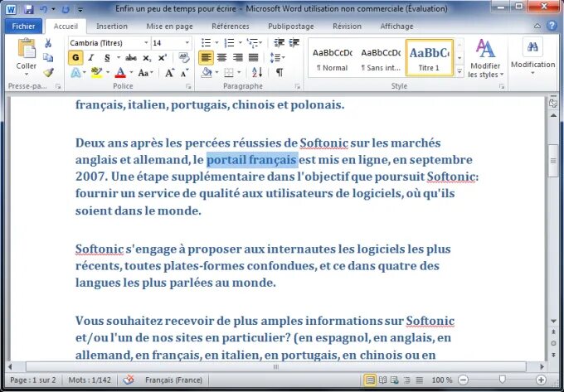Toggle underline S button
Image resolution: width=564 pixels, height=392 pixels.
click(107, 58)
